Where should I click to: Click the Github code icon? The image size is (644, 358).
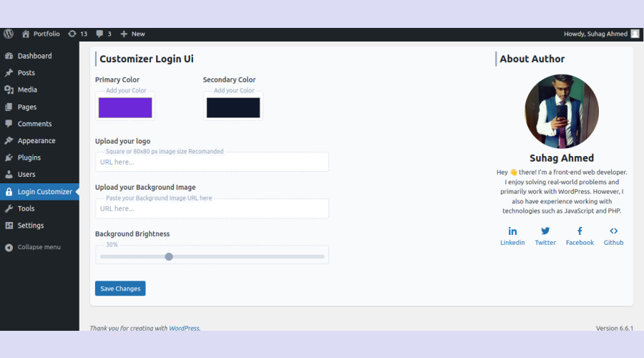click(613, 231)
